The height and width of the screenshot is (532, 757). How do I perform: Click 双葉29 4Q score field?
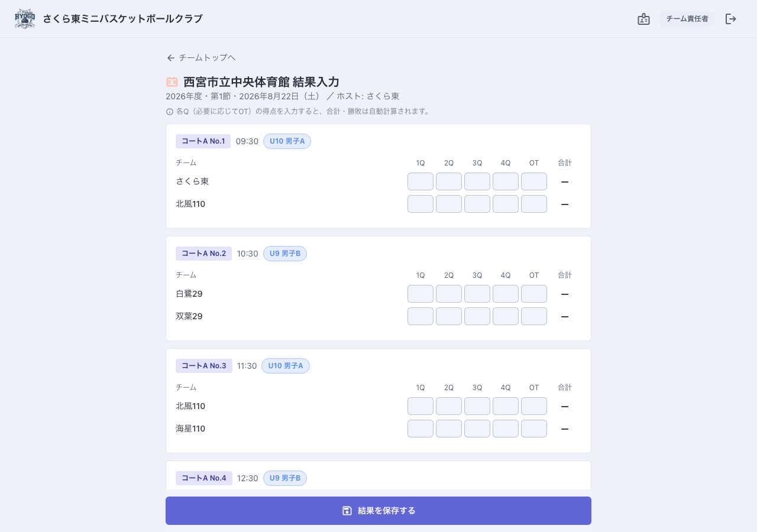[506, 316]
